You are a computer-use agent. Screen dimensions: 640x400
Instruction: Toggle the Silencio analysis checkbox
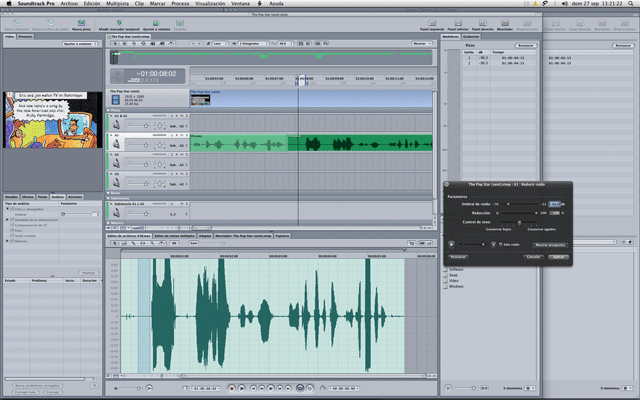(x=10, y=241)
